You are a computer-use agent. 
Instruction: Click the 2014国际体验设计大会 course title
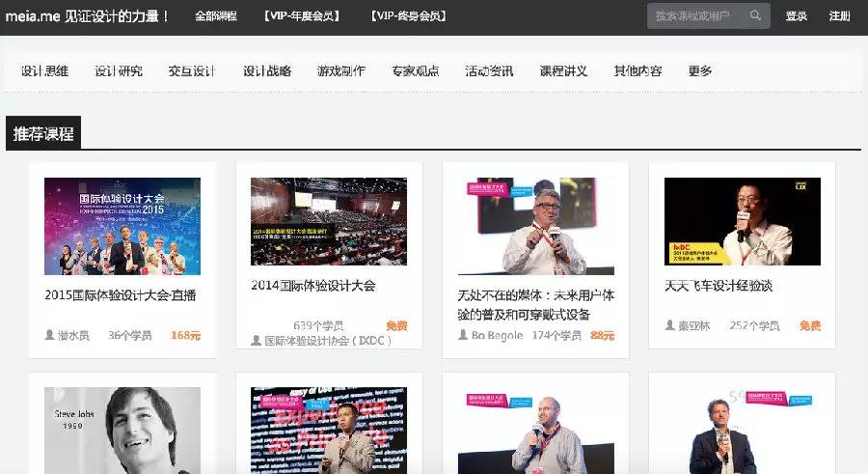[312, 286]
